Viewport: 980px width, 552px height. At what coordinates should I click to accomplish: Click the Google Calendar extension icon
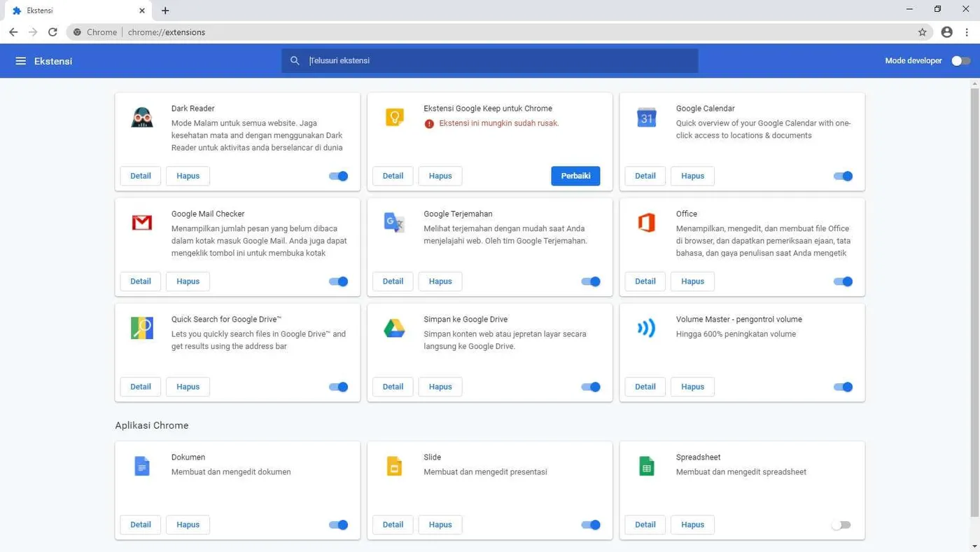click(x=646, y=118)
